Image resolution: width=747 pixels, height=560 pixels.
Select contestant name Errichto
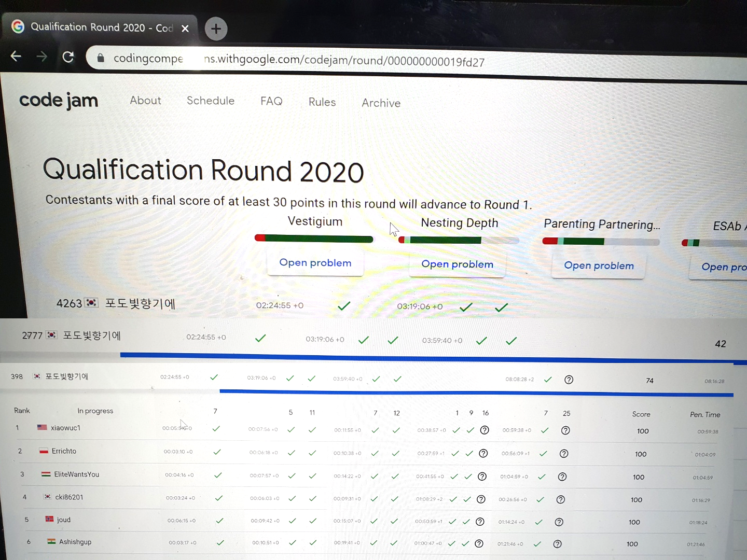pyautogui.click(x=64, y=451)
